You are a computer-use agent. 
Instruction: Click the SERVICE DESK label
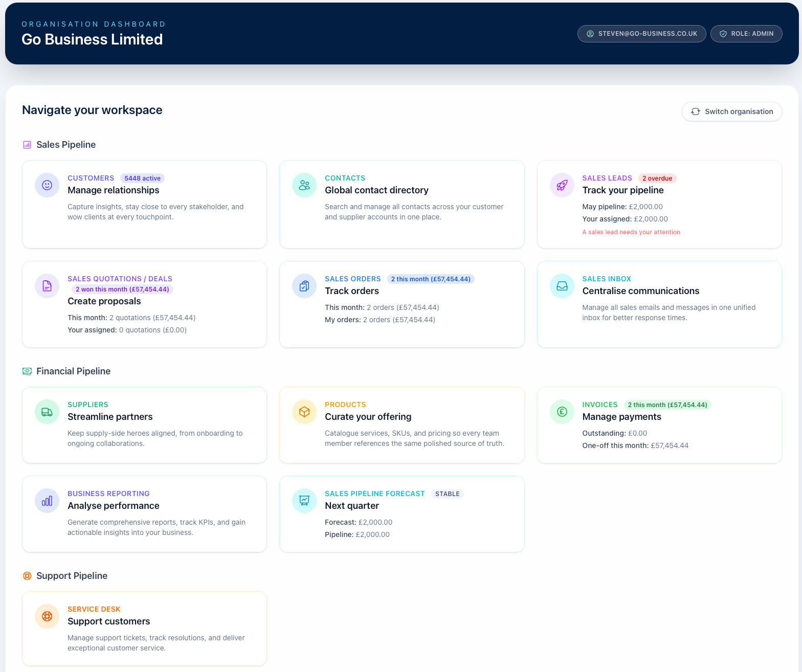[94, 609]
